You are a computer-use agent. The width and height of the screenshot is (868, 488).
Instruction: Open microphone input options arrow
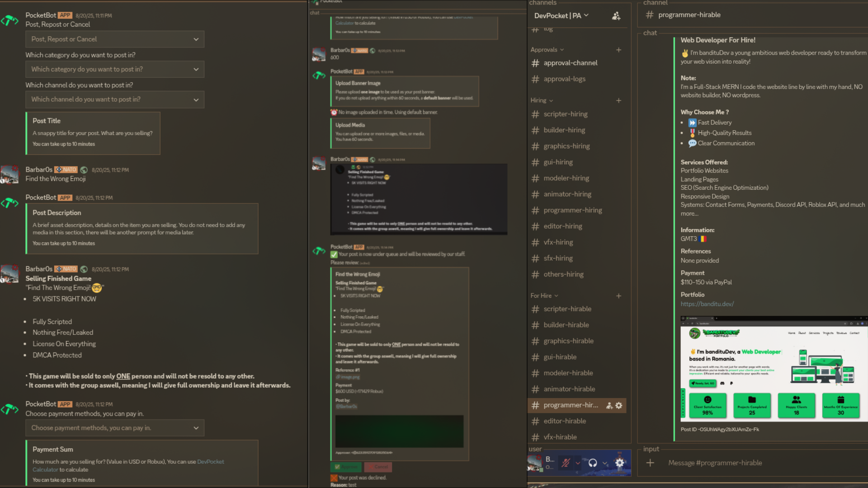(x=577, y=463)
